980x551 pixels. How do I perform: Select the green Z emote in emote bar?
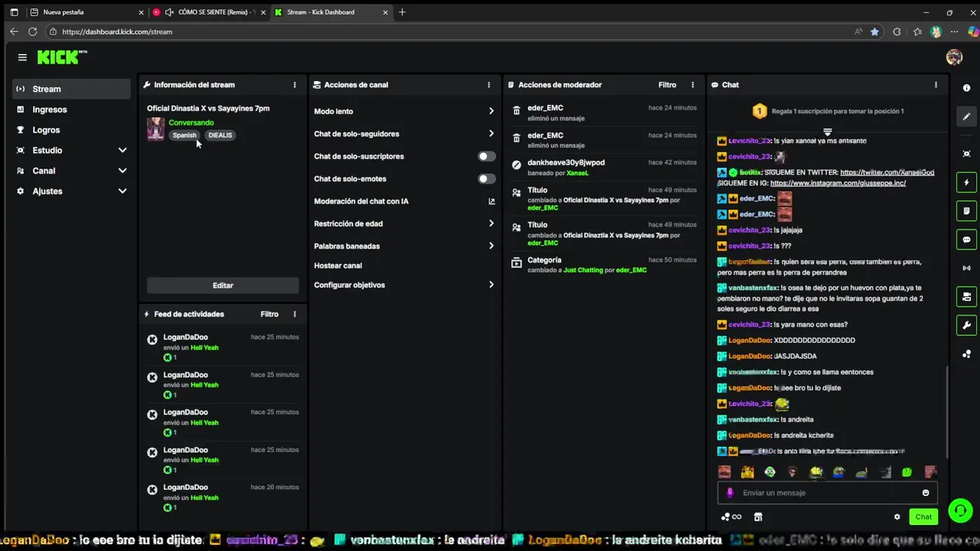pyautogui.click(x=907, y=472)
